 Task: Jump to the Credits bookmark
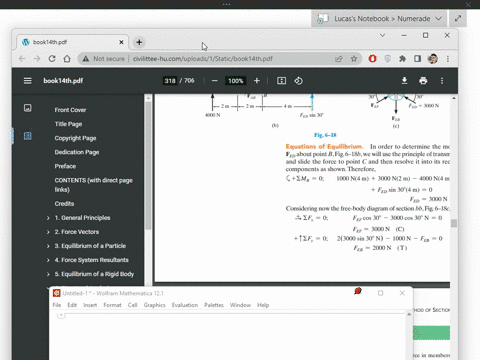(x=64, y=204)
